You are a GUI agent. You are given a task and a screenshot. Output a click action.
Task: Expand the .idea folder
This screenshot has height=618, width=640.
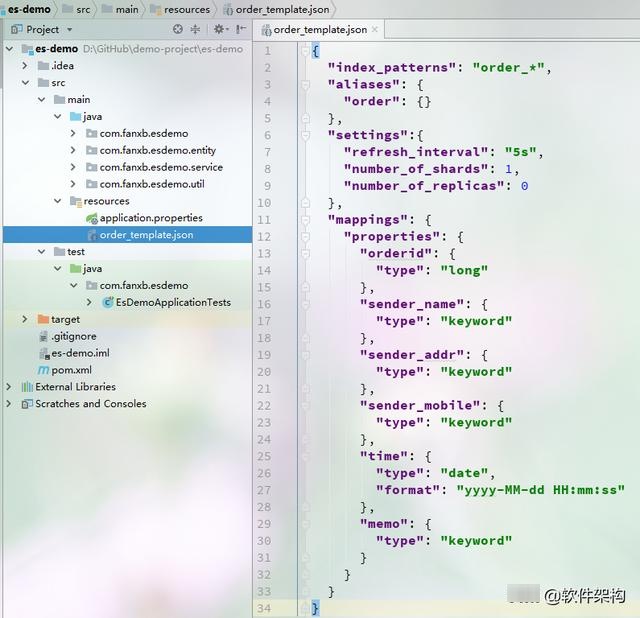(25, 66)
